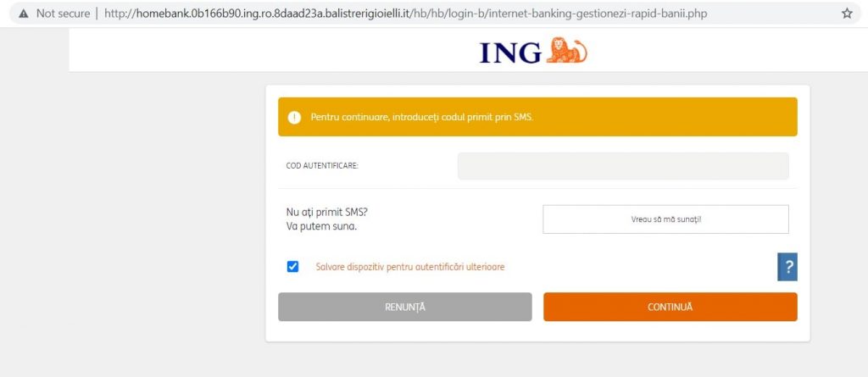Click Va putem suna text
The image size is (868, 377).
coord(321,226)
